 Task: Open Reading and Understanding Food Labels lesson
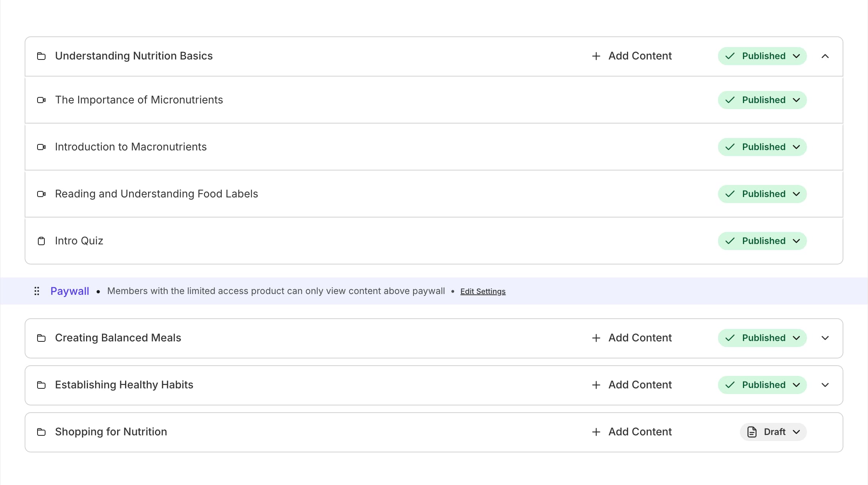point(157,194)
